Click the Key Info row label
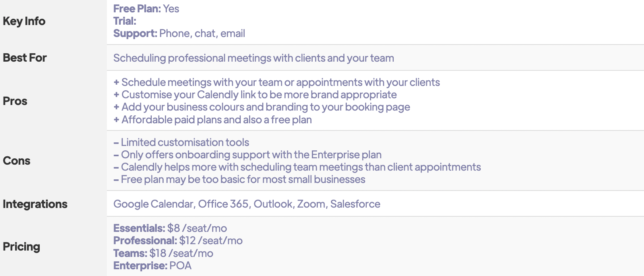The height and width of the screenshot is (276, 644). (x=24, y=21)
